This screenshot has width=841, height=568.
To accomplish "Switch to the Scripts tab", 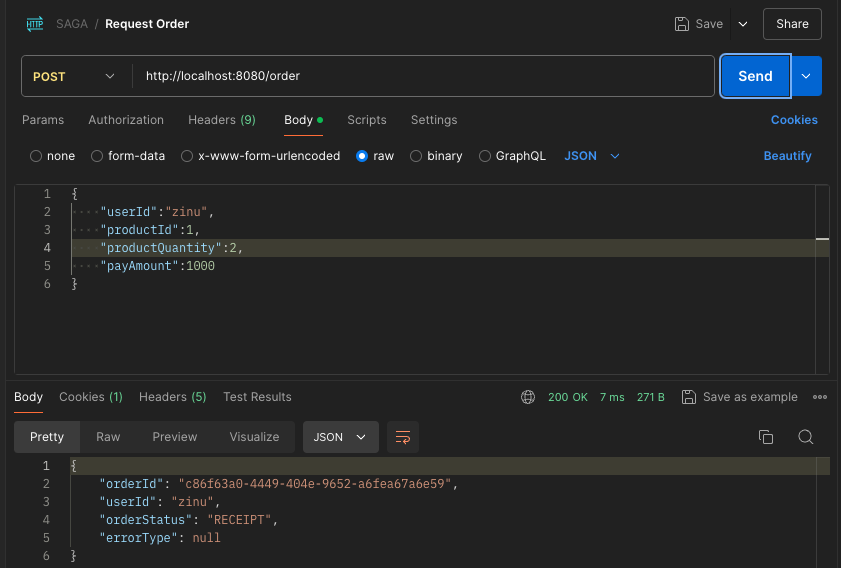I will click(x=367, y=120).
